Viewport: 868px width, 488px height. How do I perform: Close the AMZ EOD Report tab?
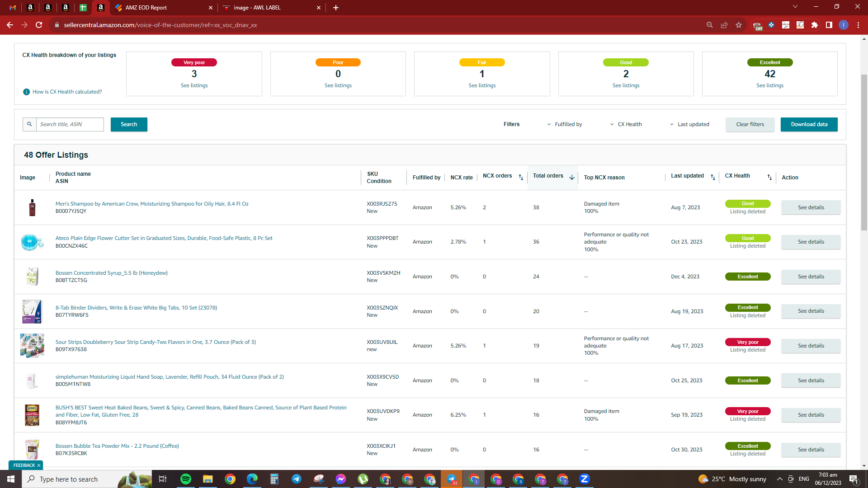[x=211, y=8]
